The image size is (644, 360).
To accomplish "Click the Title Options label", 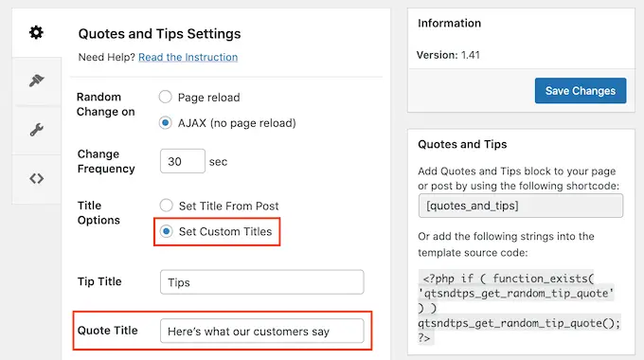I will (x=98, y=212).
